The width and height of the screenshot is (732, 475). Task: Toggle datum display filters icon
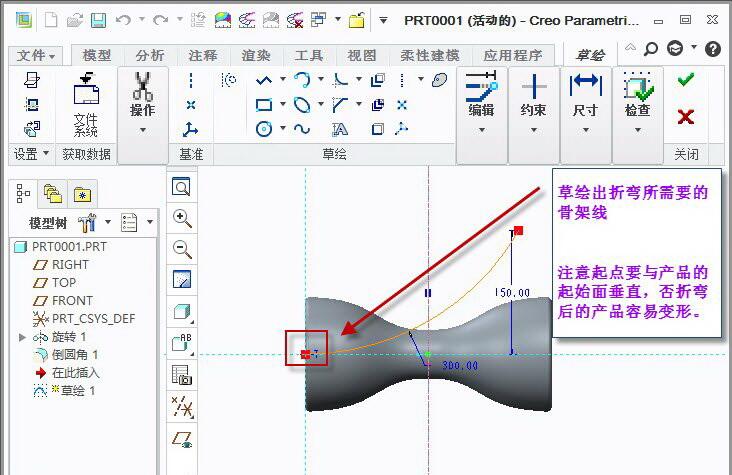(x=182, y=407)
